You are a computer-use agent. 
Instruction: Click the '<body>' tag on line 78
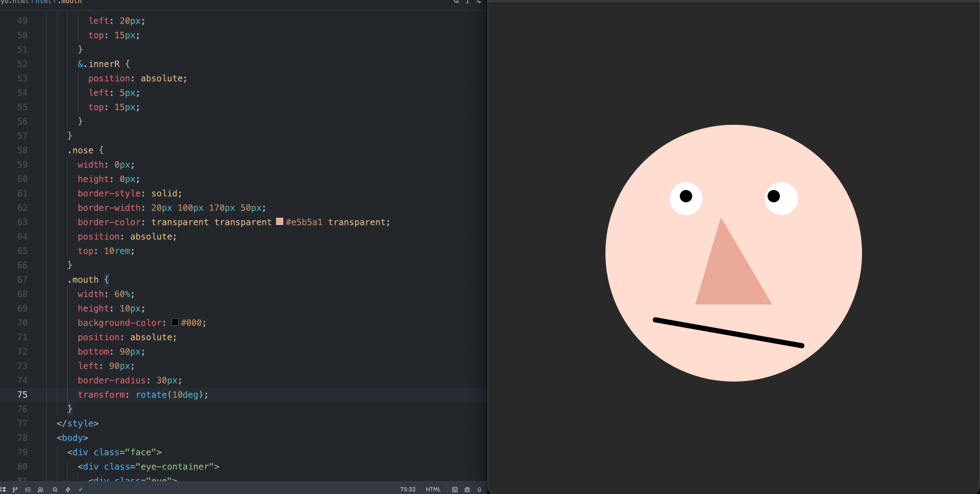coord(72,438)
